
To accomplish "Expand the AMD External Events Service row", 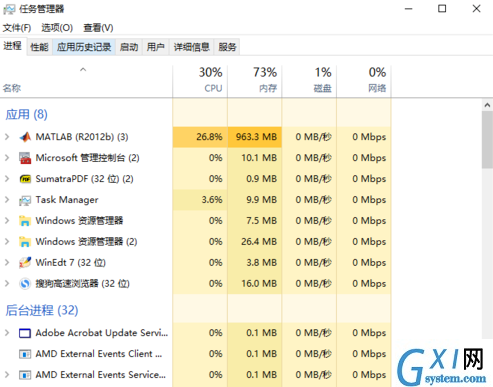I will [7, 375].
